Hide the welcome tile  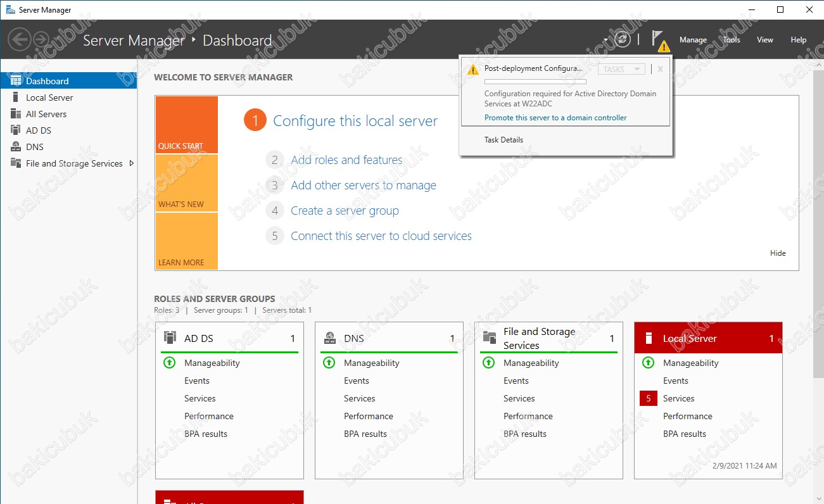click(x=778, y=253)
